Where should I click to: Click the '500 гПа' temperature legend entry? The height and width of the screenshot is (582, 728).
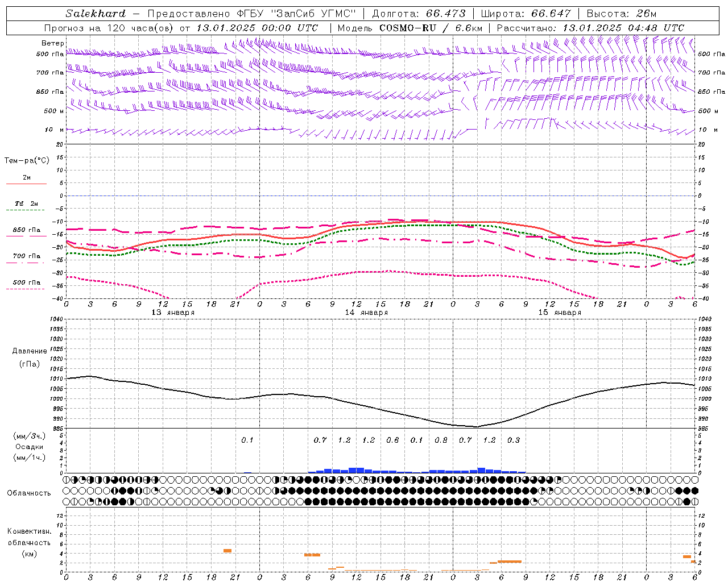click(x=27, y=282)
